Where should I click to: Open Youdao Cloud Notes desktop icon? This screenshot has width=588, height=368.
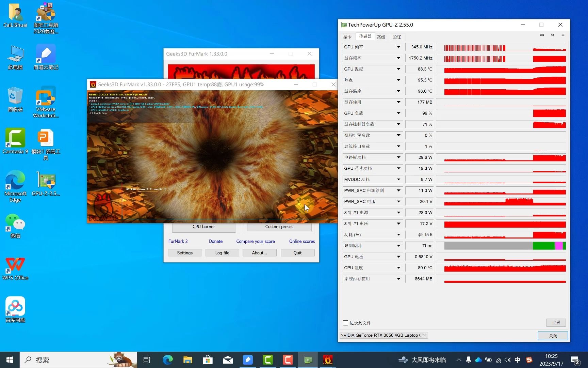click(x=46, y=57)
